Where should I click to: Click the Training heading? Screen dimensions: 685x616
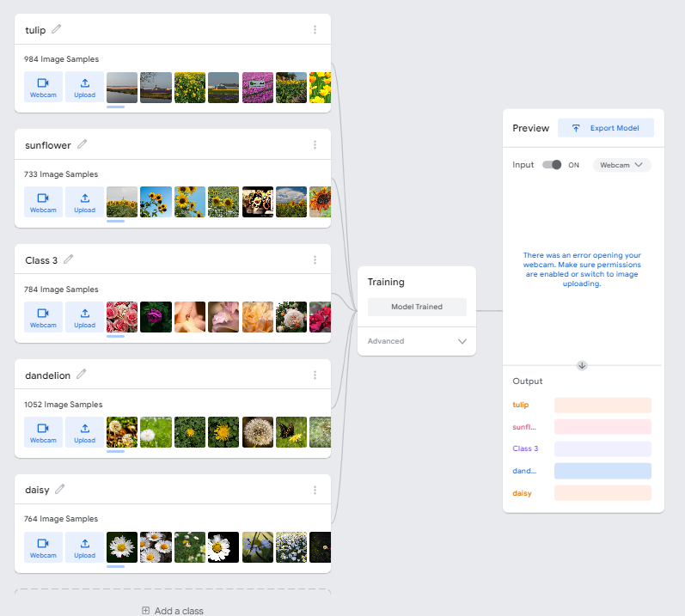coord(386,282)
